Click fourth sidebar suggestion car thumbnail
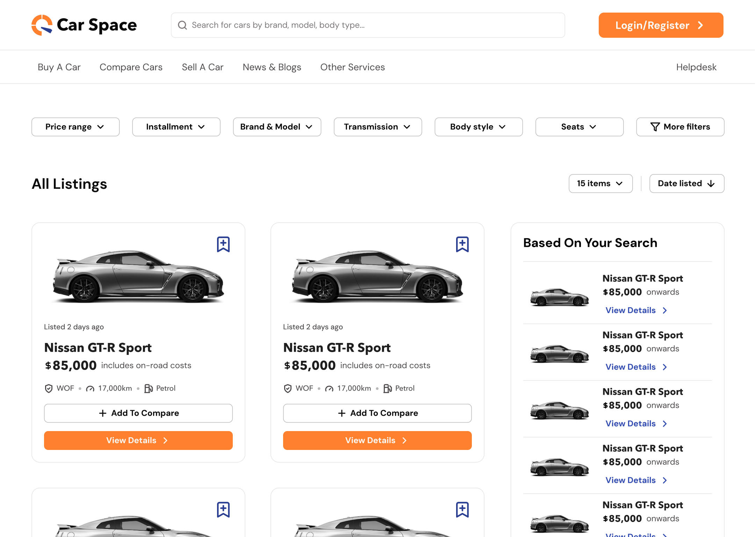The height and width of the screenshot is (537, 756). (560, 467)
